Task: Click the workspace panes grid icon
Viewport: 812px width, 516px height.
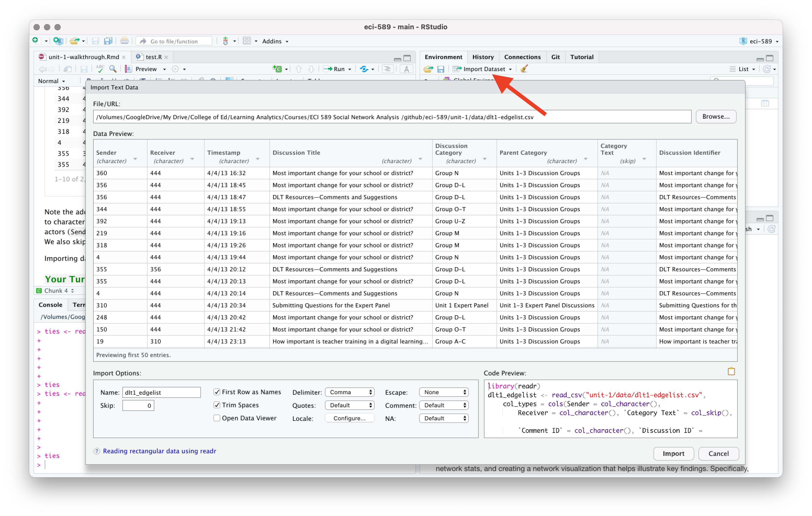Action: click(x=247, y=41)
